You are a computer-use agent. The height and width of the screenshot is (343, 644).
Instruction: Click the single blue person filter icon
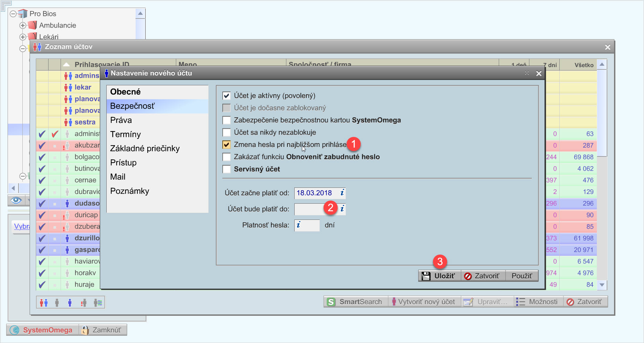[x=70, y=302]
